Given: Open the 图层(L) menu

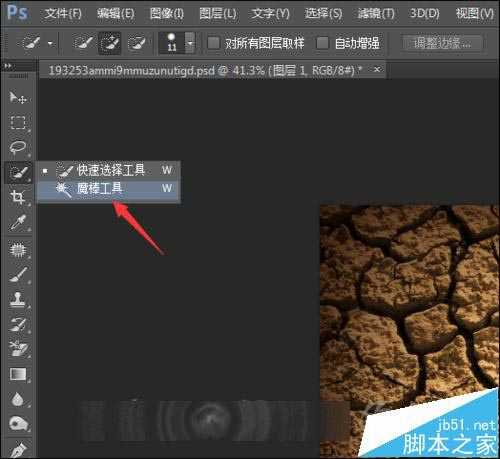Looking at the screenshot, I should [x=218, y=13].
